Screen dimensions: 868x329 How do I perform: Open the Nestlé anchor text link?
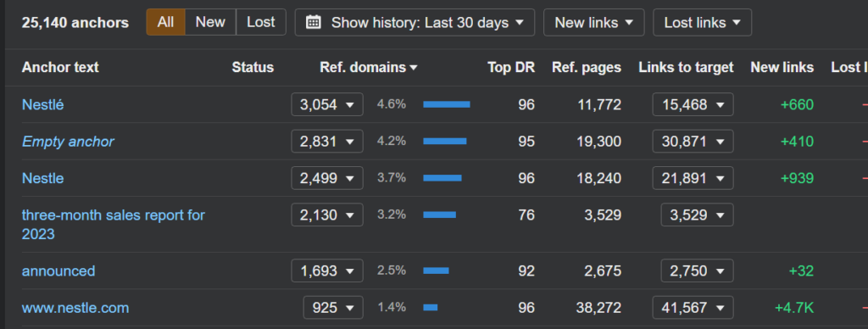click(x=42, y=104)
